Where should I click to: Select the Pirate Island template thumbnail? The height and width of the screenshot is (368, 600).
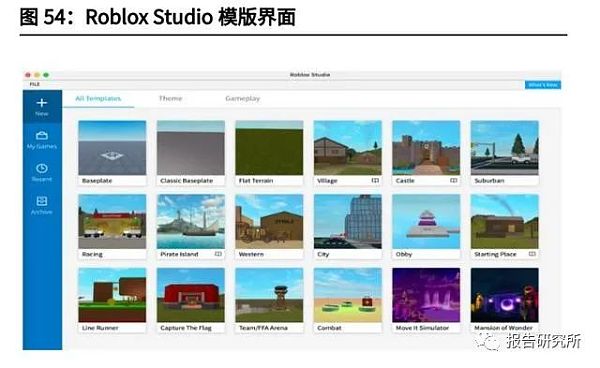(191, 221)
